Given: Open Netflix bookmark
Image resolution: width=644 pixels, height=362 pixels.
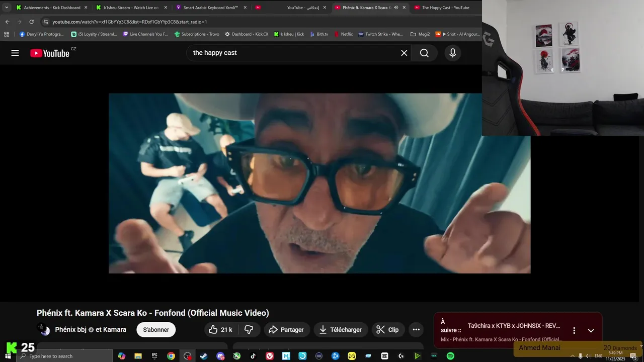Looking at the screenshot, I should (x=343, y=34).
